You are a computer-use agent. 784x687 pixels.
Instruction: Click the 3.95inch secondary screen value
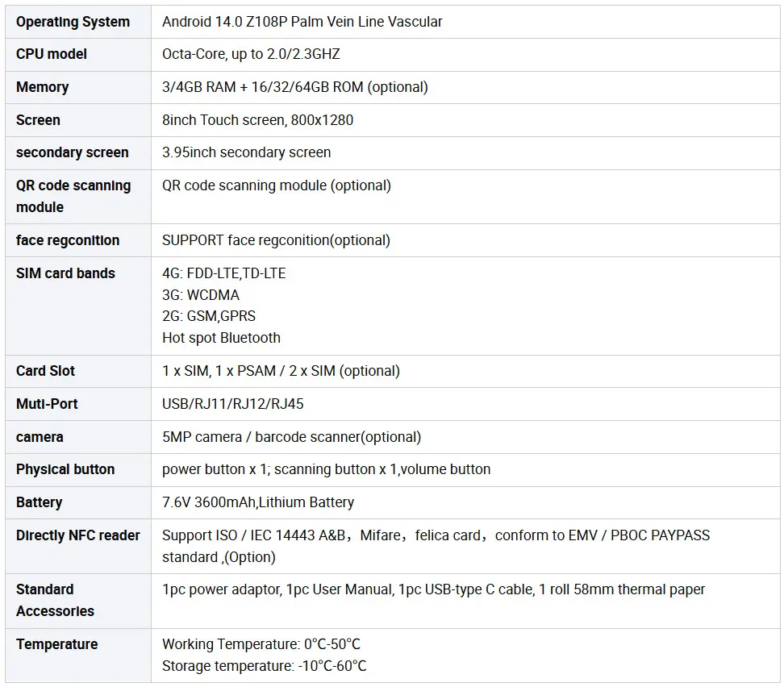(247, 152)
